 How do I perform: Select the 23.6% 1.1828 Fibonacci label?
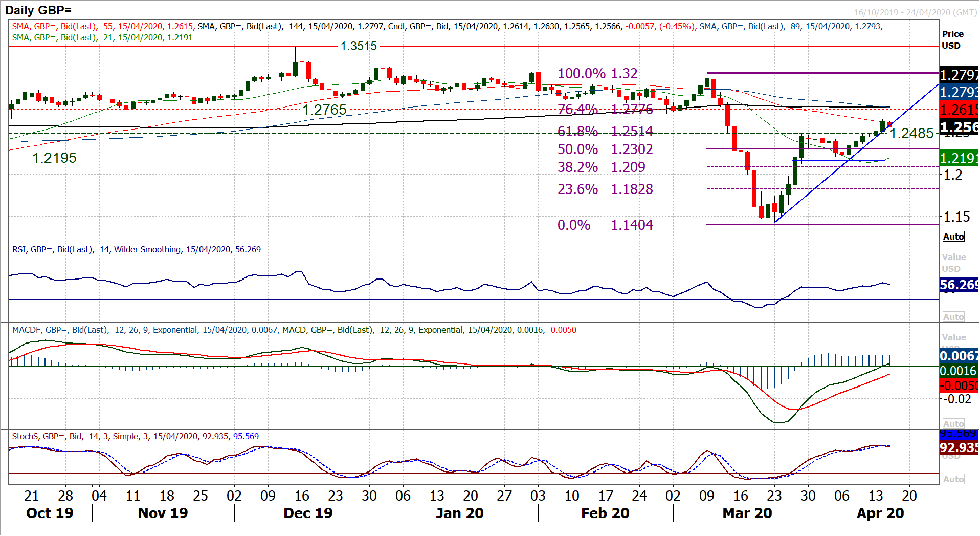click(x=605, y=189)
